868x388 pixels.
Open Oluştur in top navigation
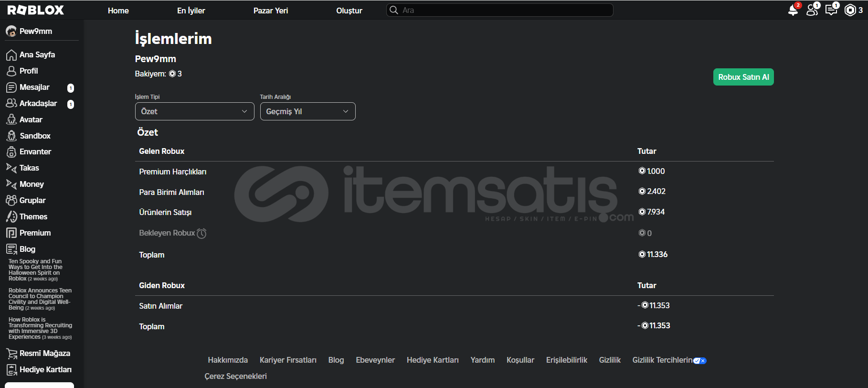tap(349, 11)
